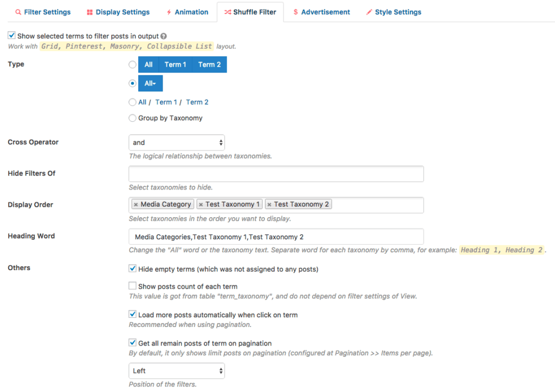Remove the Test Taxonomy 2 tag
The image size is (555, 392).
click(269, 205)
